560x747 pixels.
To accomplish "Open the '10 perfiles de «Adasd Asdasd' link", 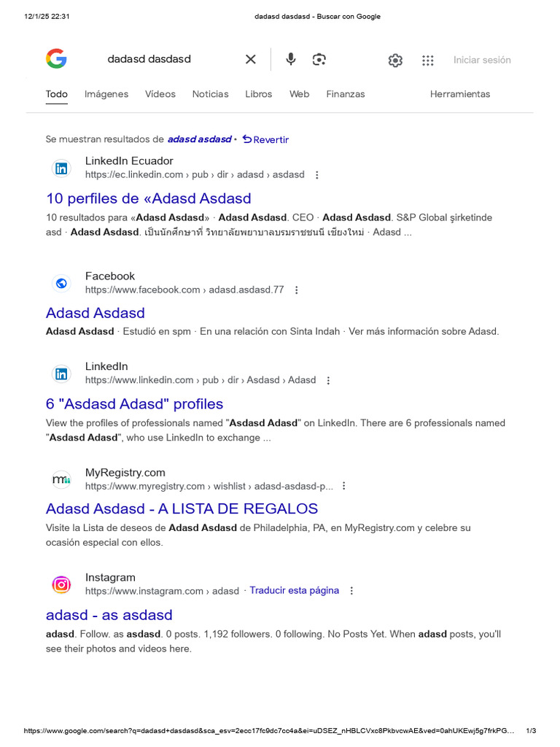I will tap(149, 198).
